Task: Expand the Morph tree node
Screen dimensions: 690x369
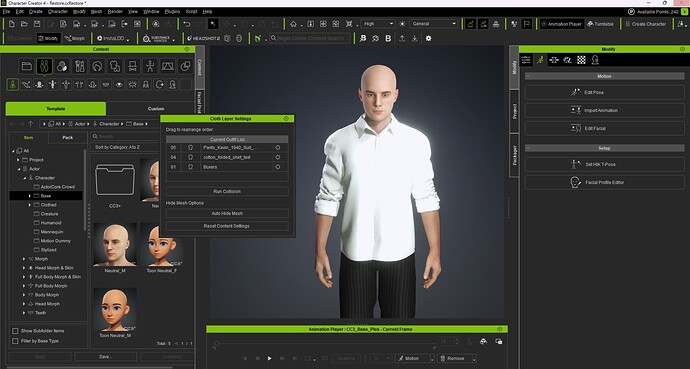Action: 24,259
